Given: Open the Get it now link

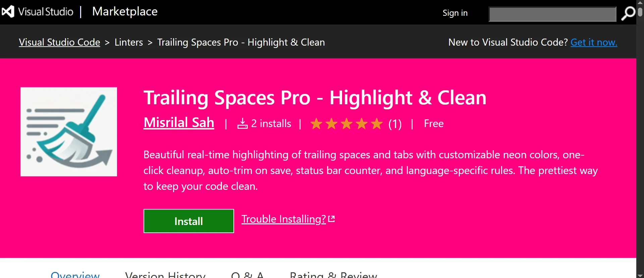Looking at the screenshot, I should (x=594, y=42).
